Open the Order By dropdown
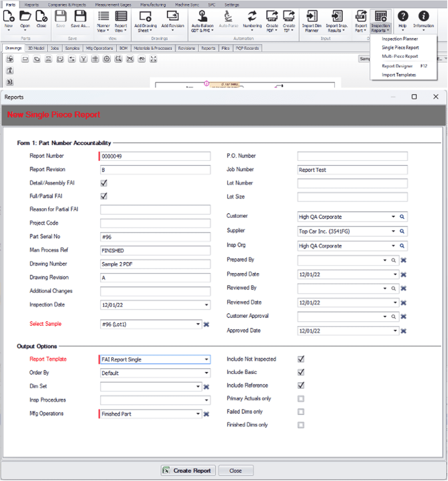 (207, 373)
